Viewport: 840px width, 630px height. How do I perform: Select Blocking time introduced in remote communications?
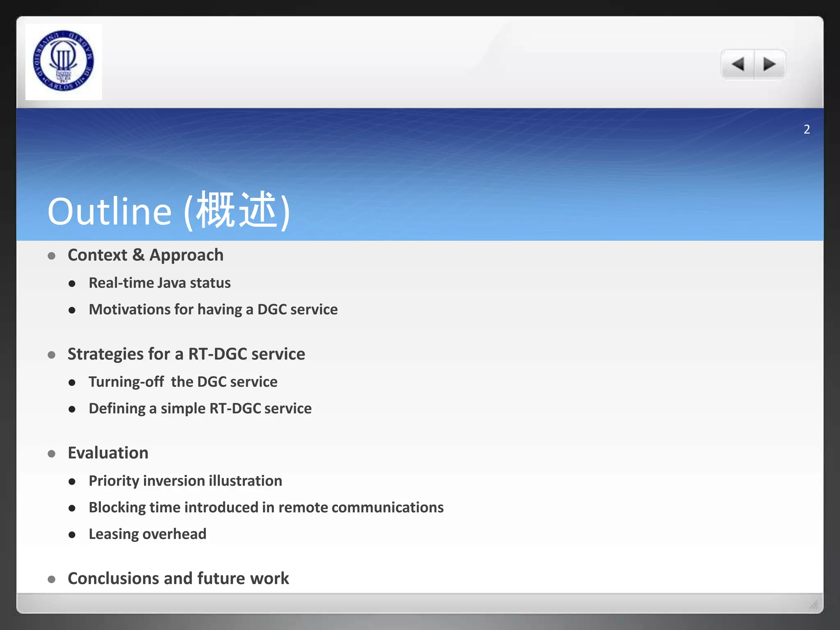(x=266, y=507)
